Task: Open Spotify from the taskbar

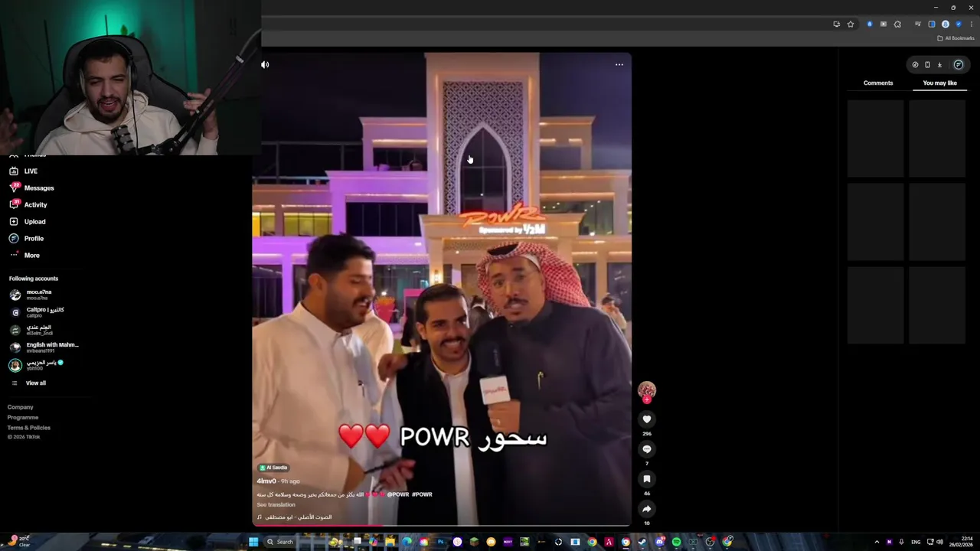Action: click(x=676, y=542)
